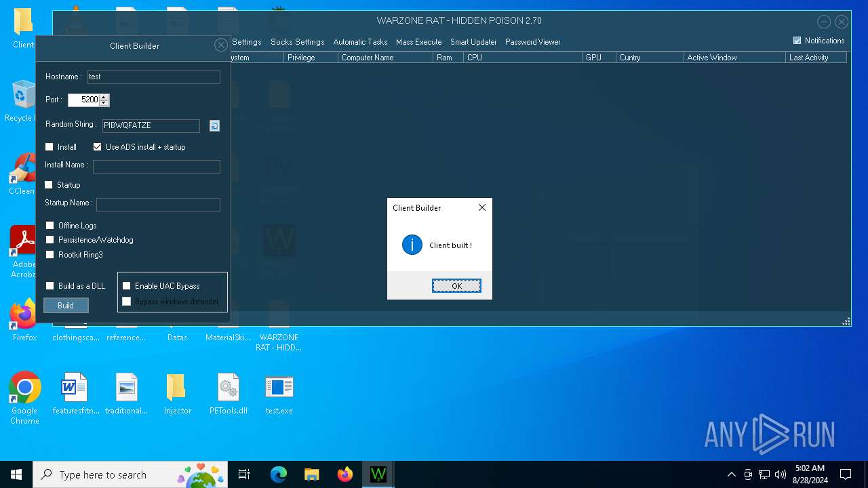This screenshot has width=868, height=488.
Task: Click the Active Window column header
Action: [x=734, y=58]
